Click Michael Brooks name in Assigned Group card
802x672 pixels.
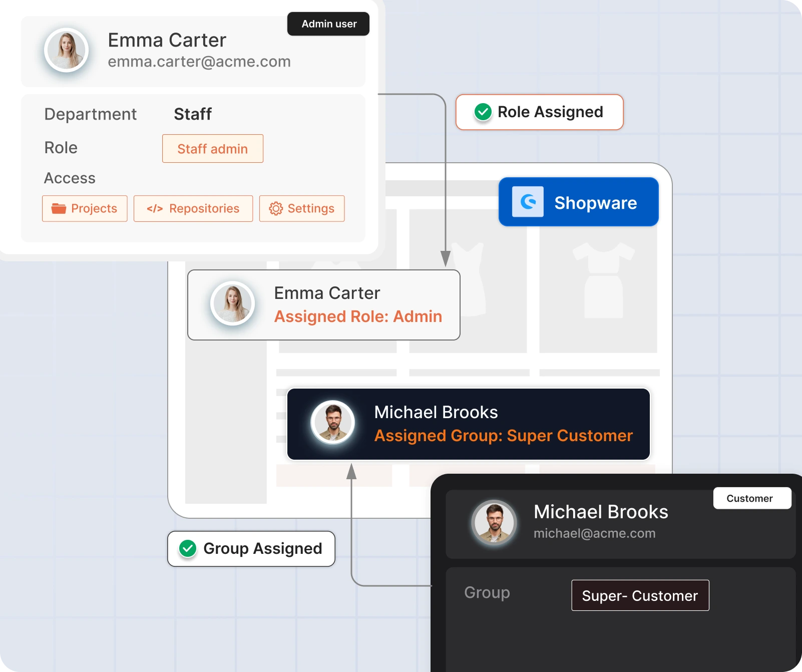(x=436, y=412)
